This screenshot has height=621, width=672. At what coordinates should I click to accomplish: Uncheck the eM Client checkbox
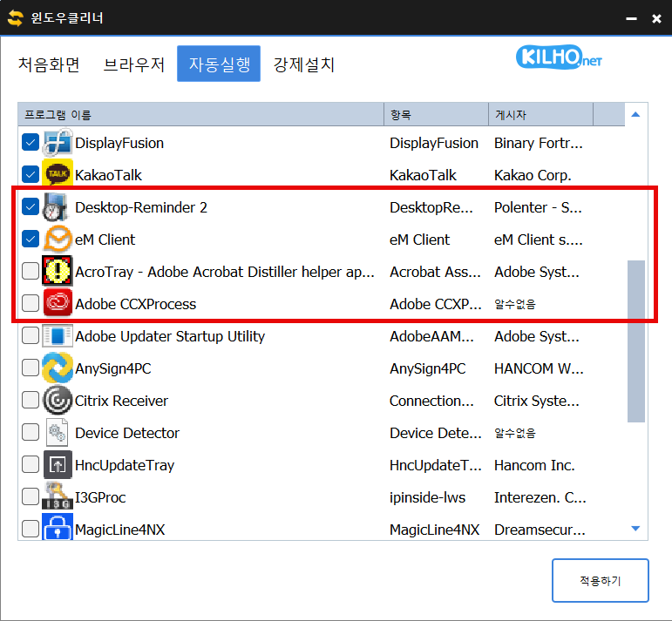click(x=31, y=239)
